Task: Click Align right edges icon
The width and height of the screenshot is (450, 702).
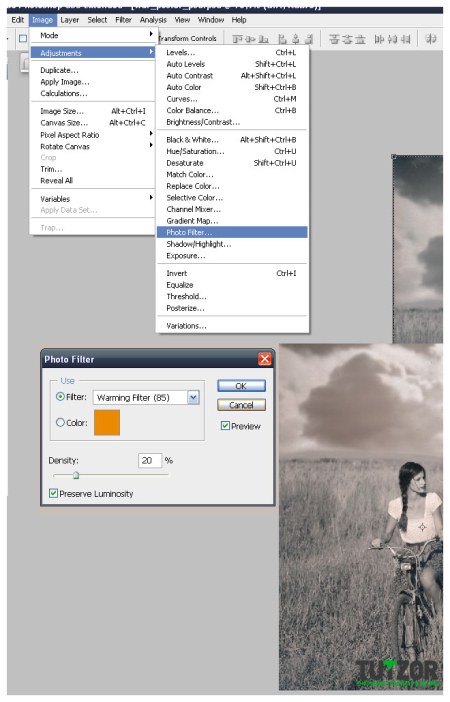Action: 309,39
